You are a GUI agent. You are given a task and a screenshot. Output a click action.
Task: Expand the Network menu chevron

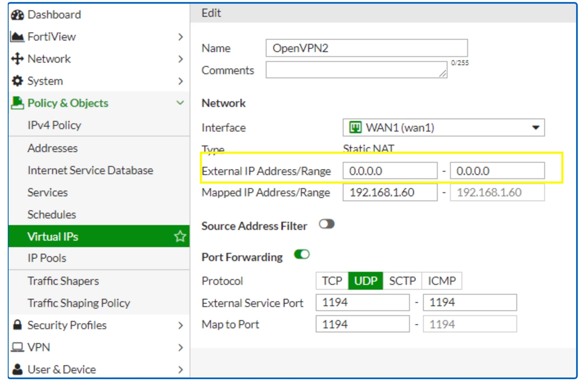(181, 59)
